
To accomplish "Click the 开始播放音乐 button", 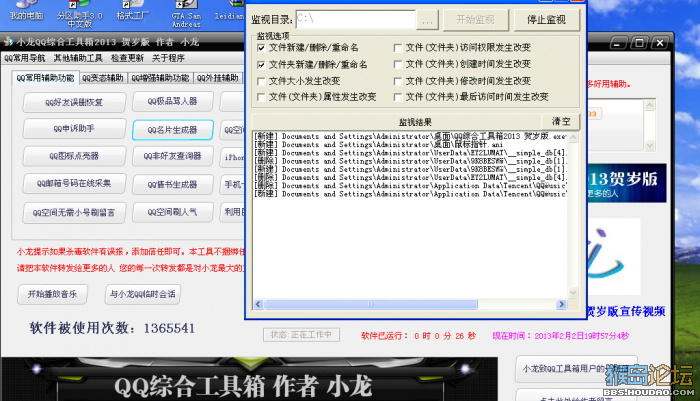I will pos(52,294).
